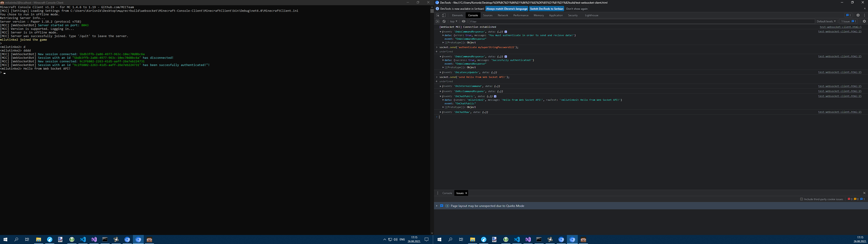
Task: Open console settings gear beside issues counter
Action: click(864, 21)
